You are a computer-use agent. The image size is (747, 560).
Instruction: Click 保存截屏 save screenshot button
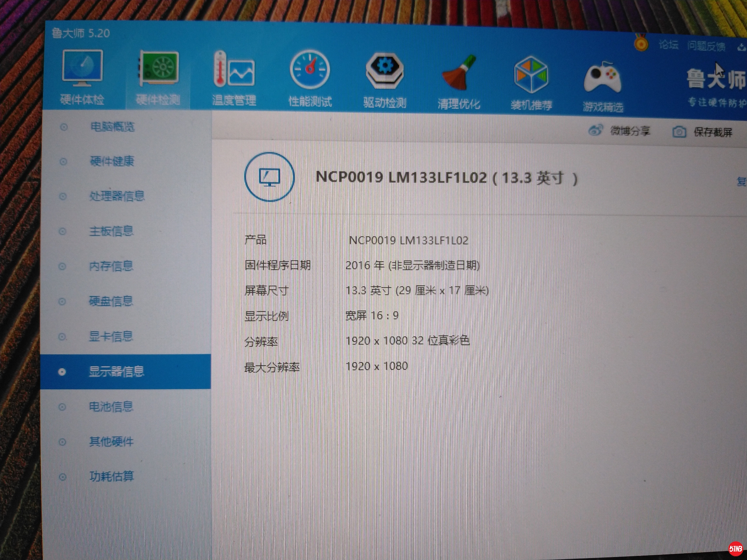tap(703, 132)
